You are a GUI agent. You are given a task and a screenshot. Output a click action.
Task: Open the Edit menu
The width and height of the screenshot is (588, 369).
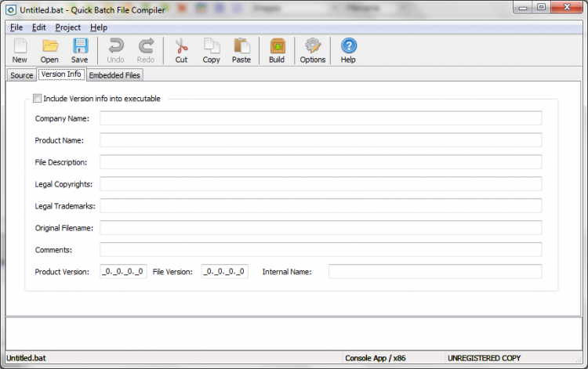(x=39, y=27)
